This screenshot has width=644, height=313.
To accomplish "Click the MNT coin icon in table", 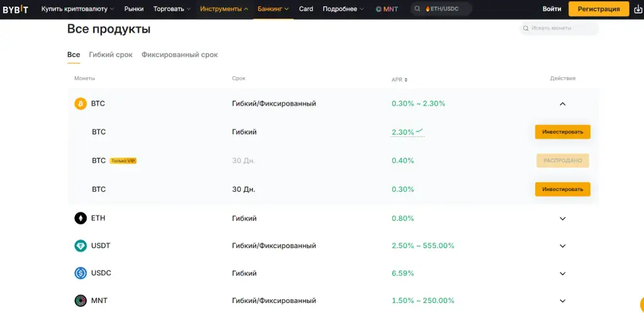I will pos(80,300).
